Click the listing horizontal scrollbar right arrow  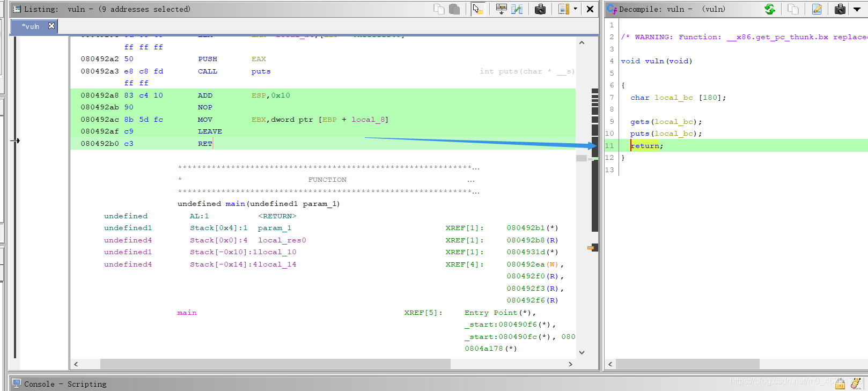[x=570, y=364]
